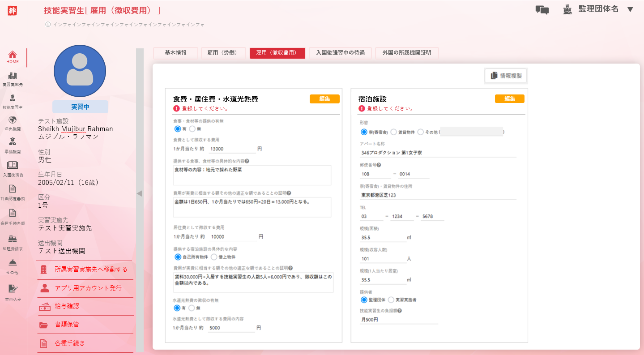Open the chat messages icon

tap(542, 10)
